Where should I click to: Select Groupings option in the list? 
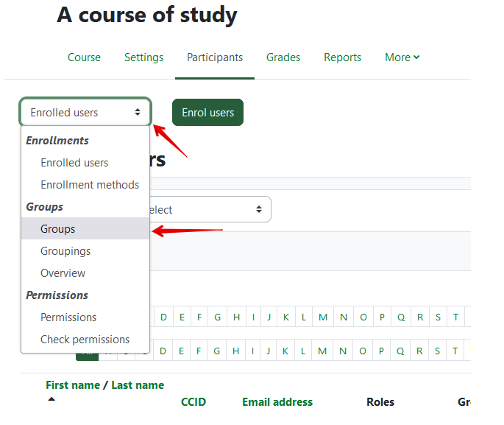65,251
